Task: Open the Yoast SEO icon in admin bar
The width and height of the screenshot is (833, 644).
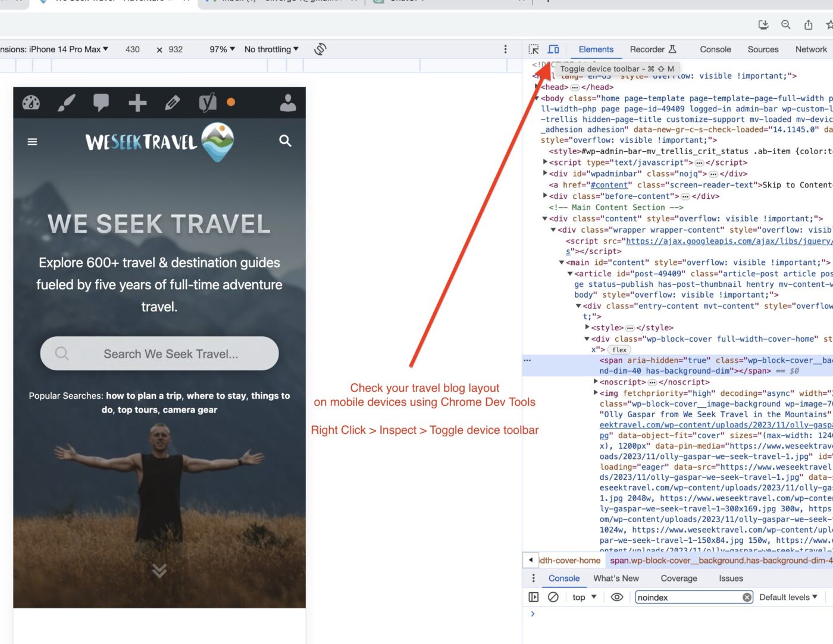Action: coord(208,103)
